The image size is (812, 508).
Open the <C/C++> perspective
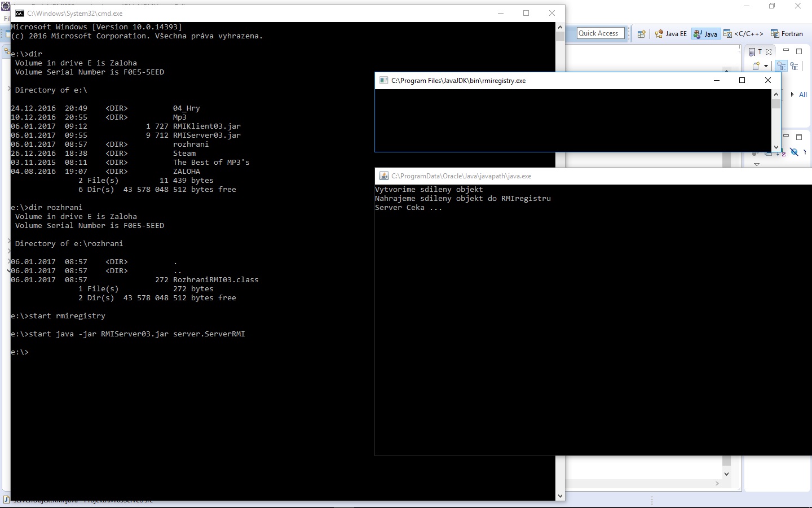pyautogui.click(x=748, y=34)
